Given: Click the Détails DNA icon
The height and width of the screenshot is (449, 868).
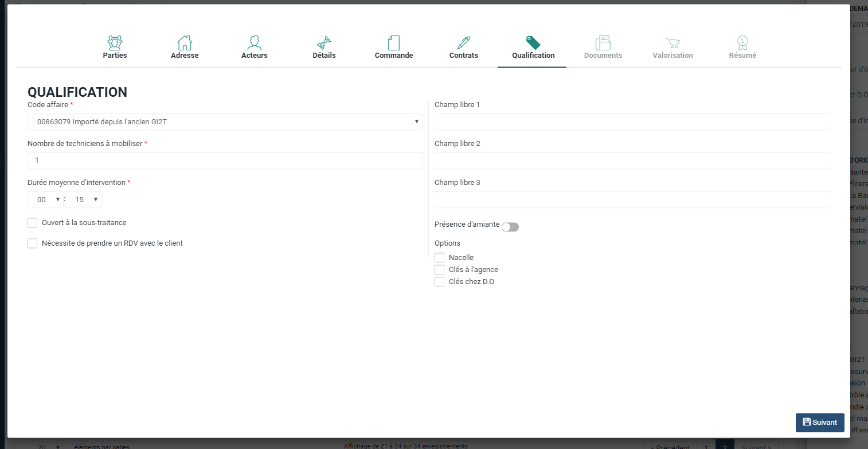Looking at the screenshot, I should 324,42.
